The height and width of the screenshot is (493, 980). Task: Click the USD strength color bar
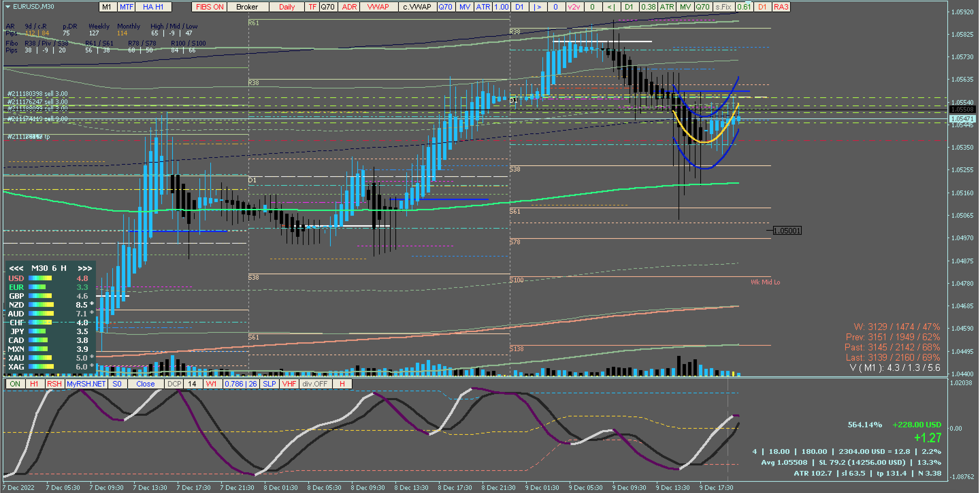click(x=40, y=278)
